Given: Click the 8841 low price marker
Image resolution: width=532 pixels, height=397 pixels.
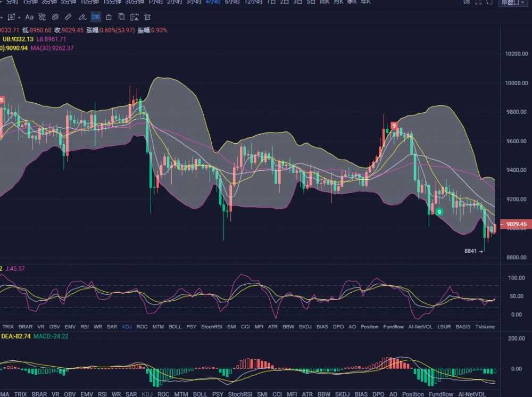Looking at the screenshot, I should tap(471, 251).
